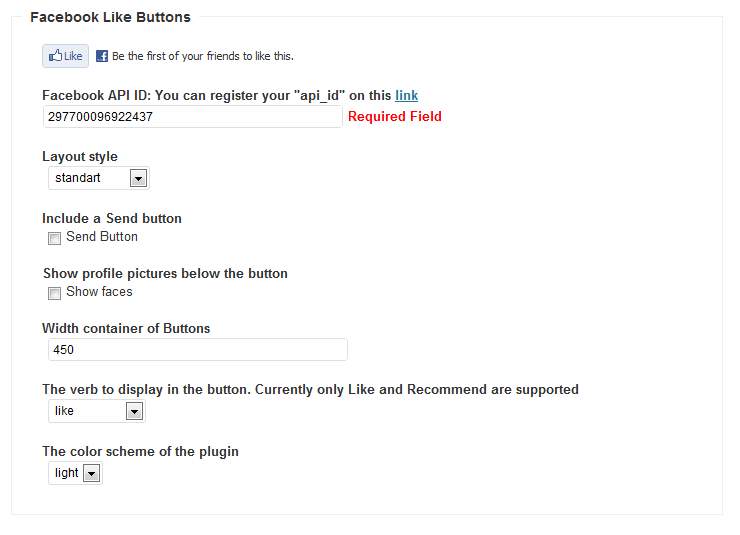Viewport: 740px width, 535px height.
Task: Open the verb dropdown showing like
Action: 97,411
